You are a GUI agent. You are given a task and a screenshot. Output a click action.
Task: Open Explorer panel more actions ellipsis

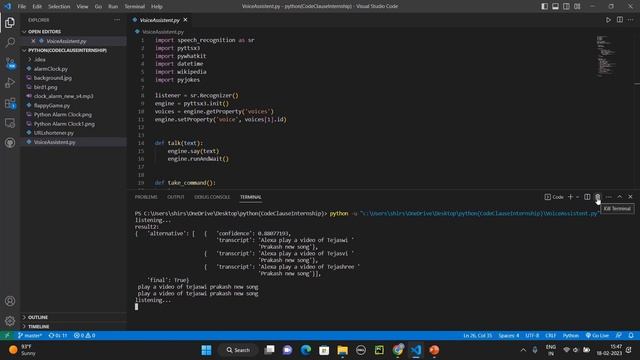(117, 20)
